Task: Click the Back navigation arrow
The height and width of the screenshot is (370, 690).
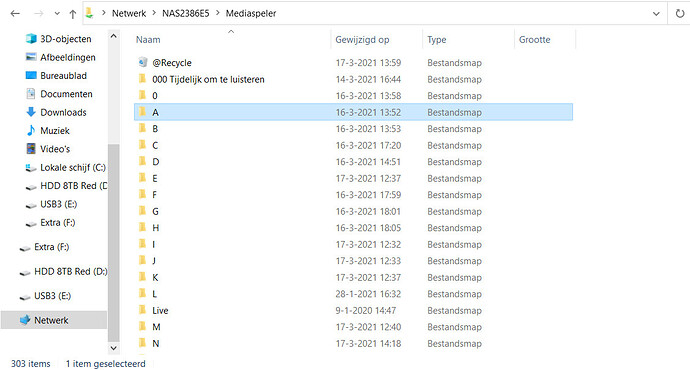Action: pos(15,14)
